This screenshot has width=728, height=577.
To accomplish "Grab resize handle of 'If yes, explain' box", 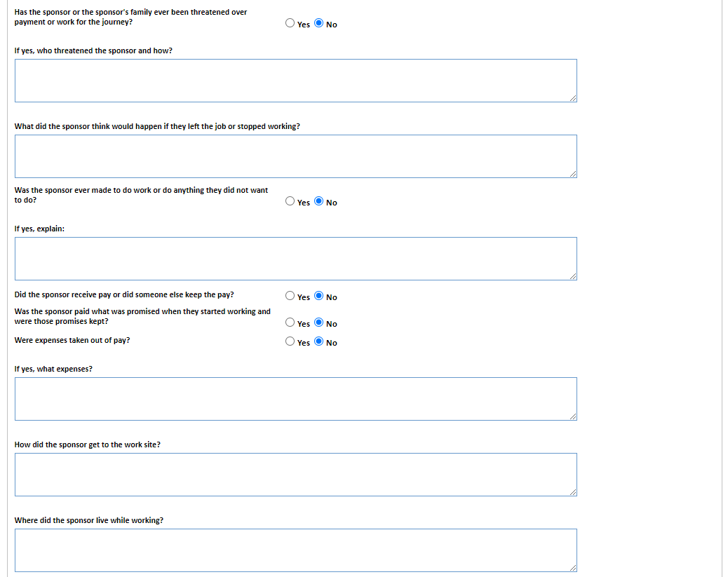I will [x=573, y=276].
